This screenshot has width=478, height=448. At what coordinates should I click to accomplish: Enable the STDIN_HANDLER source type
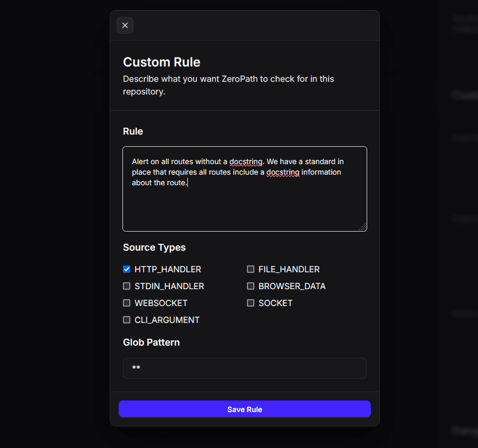[127, 286]
